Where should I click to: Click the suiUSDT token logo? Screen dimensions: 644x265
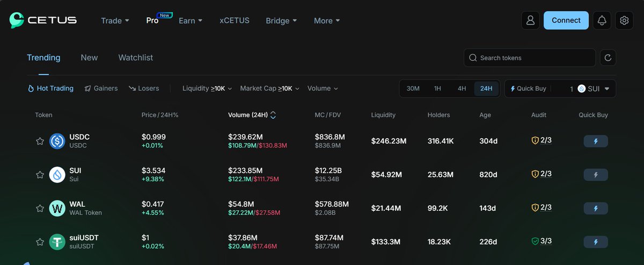57,242
